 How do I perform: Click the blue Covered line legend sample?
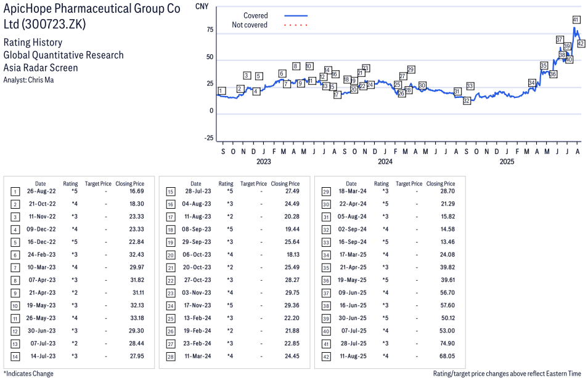[x=296, y=16]
